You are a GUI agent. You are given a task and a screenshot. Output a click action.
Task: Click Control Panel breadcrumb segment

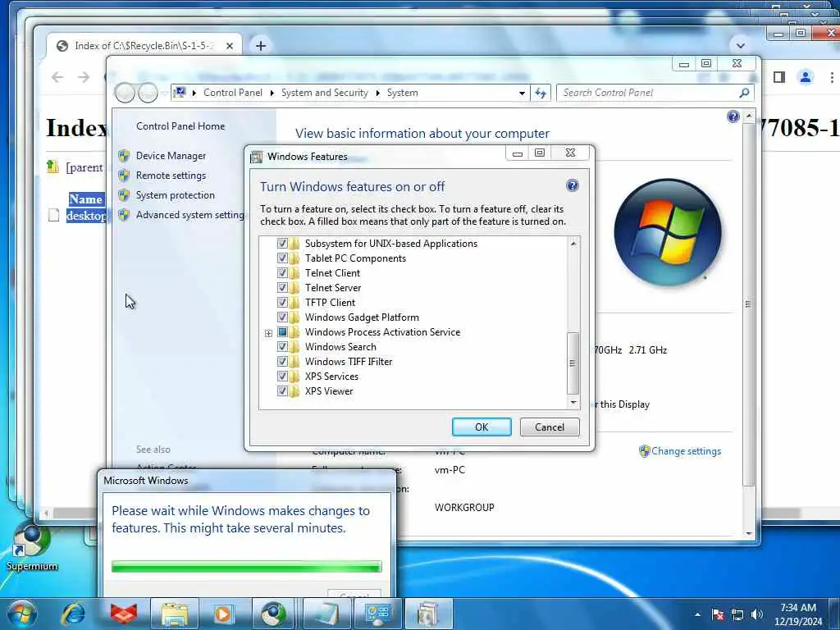[x=232, y=93]
